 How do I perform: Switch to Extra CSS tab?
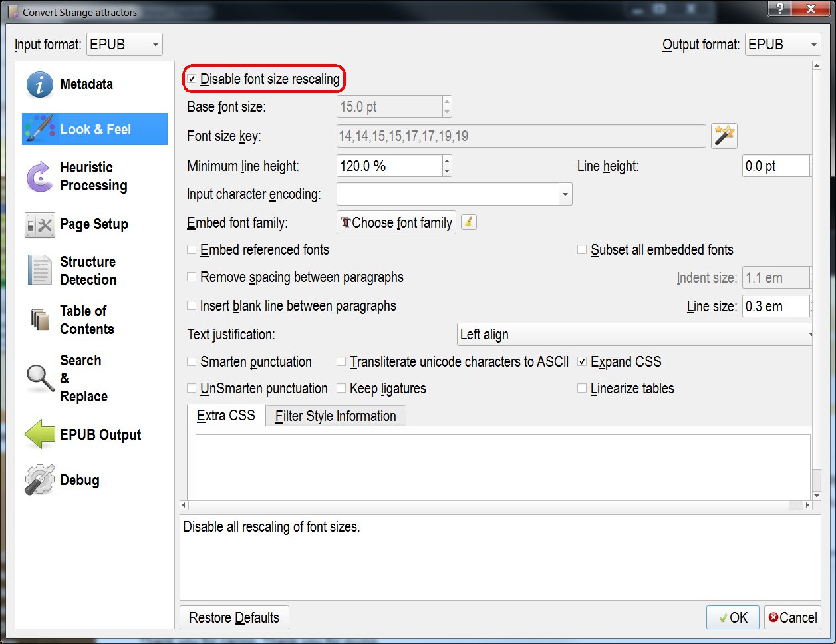point(226,416)
